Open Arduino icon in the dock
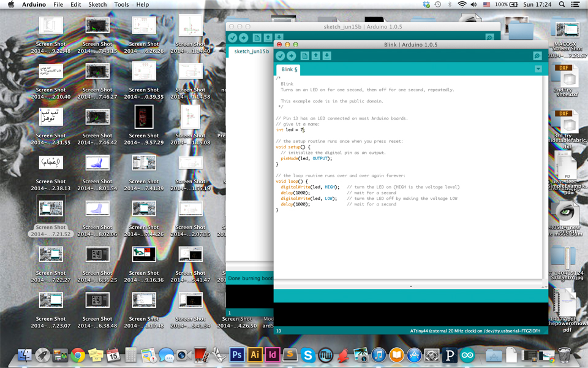Screen dimensions: 588x368 pos(467,355)
